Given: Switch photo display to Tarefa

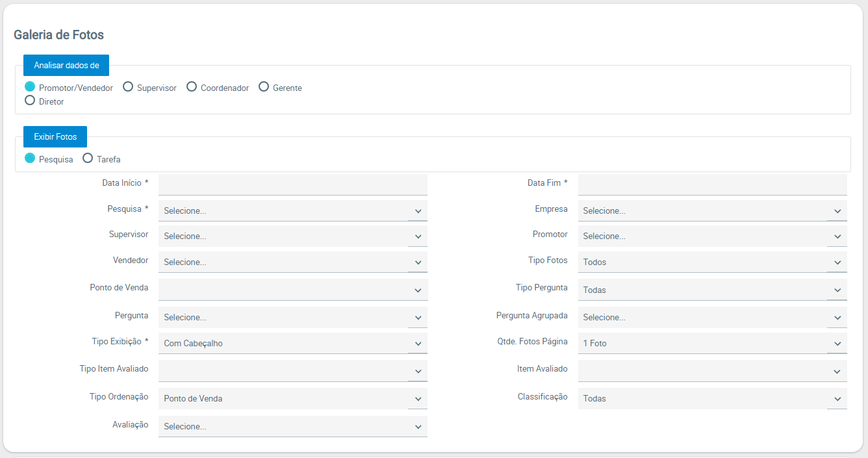Looking at the screenshot, I should [88, 159].
